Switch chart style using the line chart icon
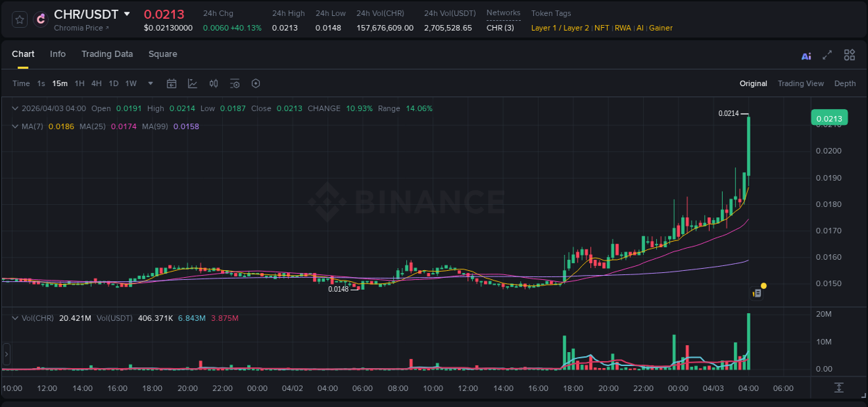The image size is (868, 407). pyautogui.click(x=192, y=83)
